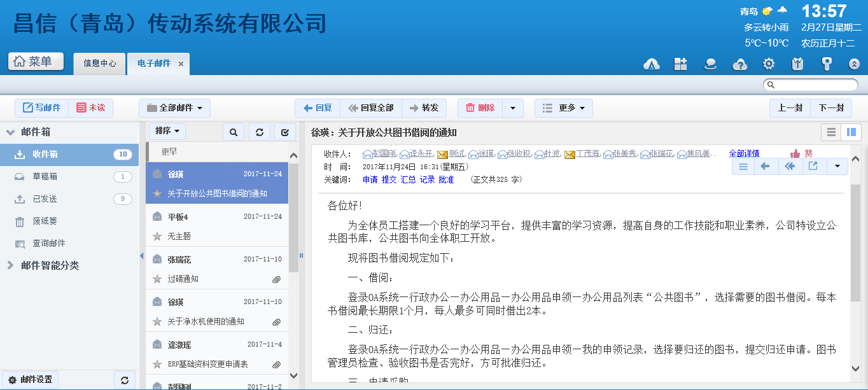
Task: Refresh the mail list with the reload icon
Action: 259,132
